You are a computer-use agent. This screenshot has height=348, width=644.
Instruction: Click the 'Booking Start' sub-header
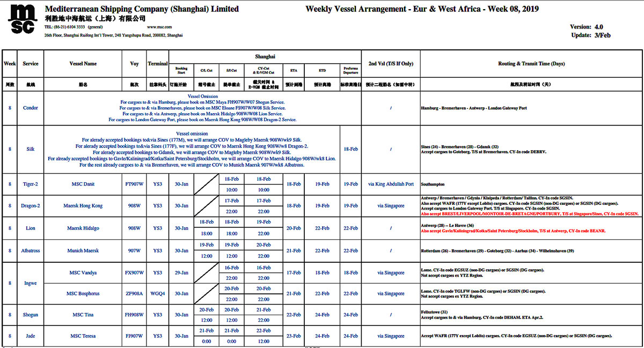tap(182, 70)
